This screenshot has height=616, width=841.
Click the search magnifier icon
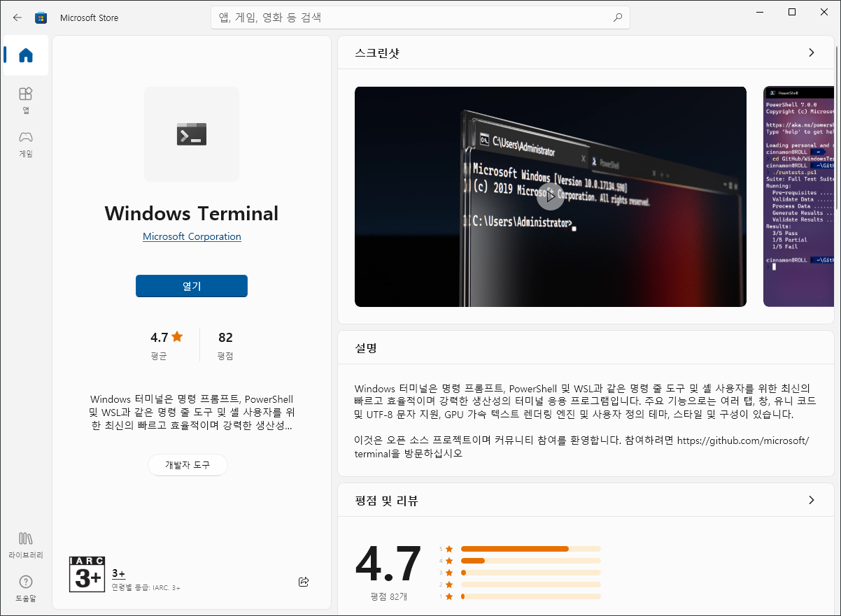point(617,17)
